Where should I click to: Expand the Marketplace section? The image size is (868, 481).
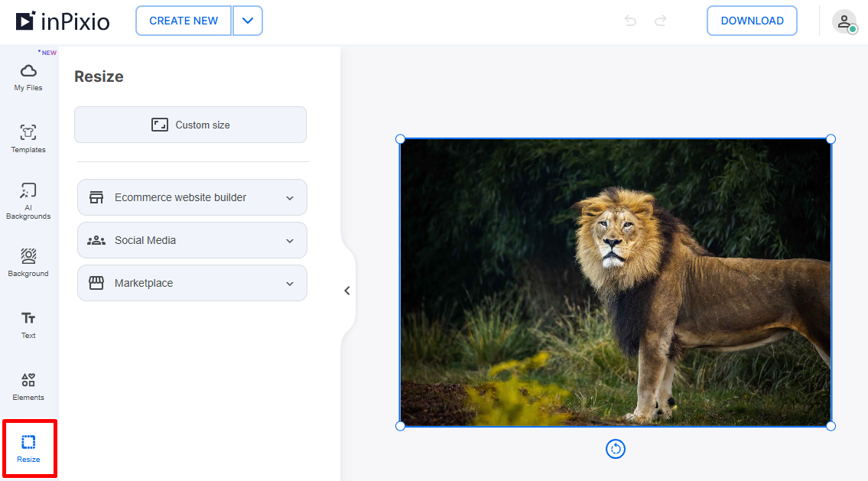tap(192, 283)
